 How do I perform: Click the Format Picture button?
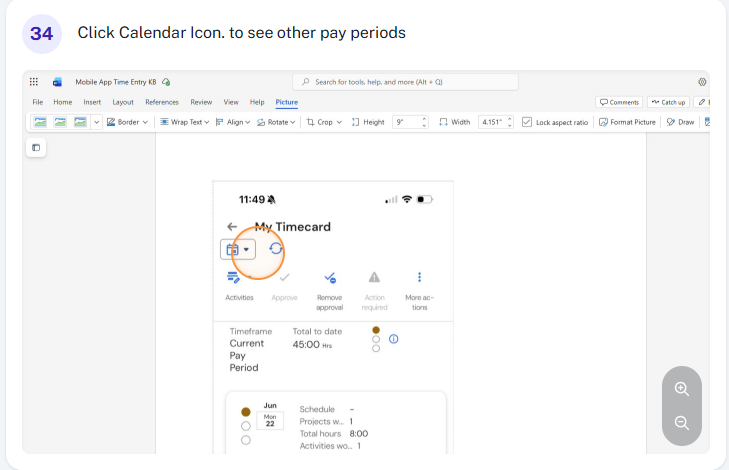(627, 122)
